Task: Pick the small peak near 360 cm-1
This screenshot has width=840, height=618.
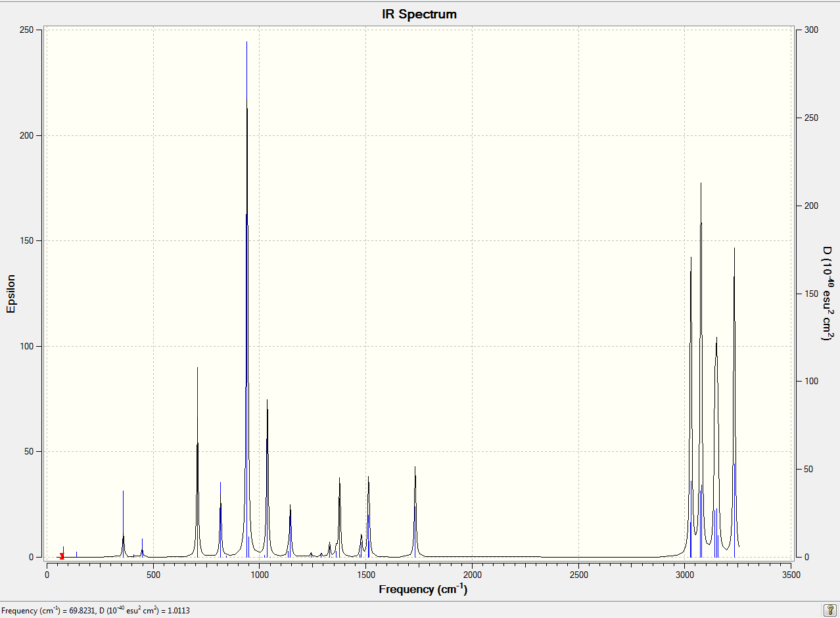Action: [x=123, y=523]
